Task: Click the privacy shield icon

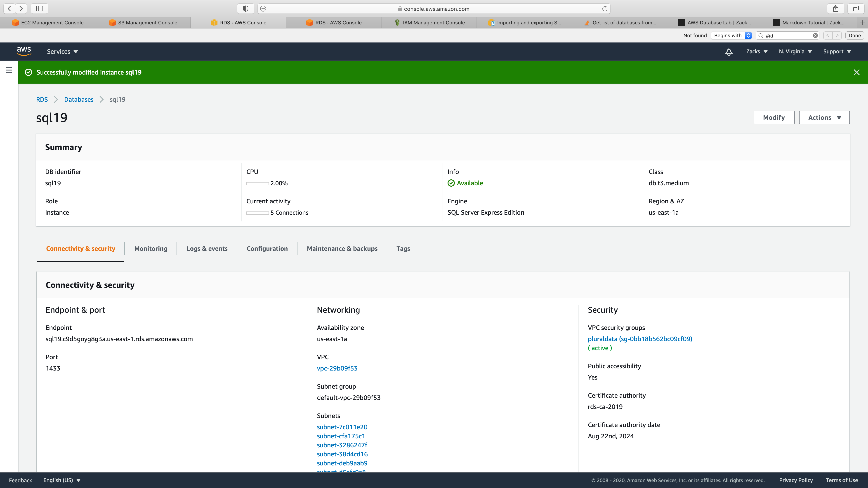Action: (x=245, y=9)
